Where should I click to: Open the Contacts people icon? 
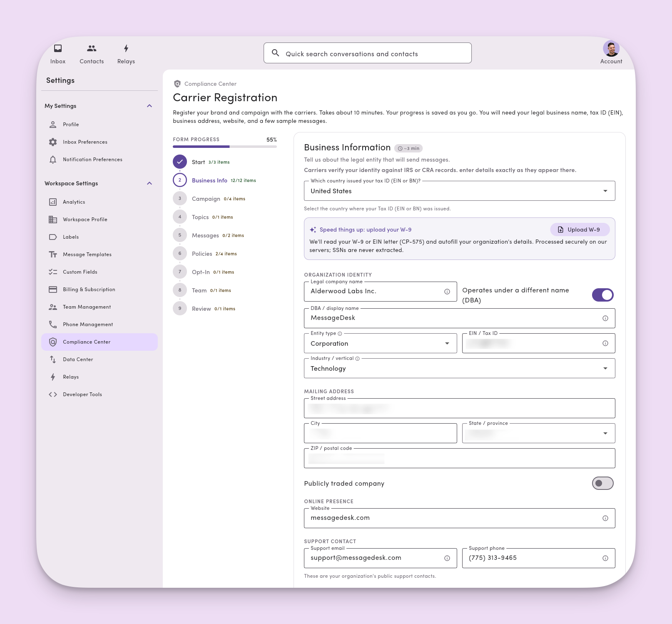(92, 48)
